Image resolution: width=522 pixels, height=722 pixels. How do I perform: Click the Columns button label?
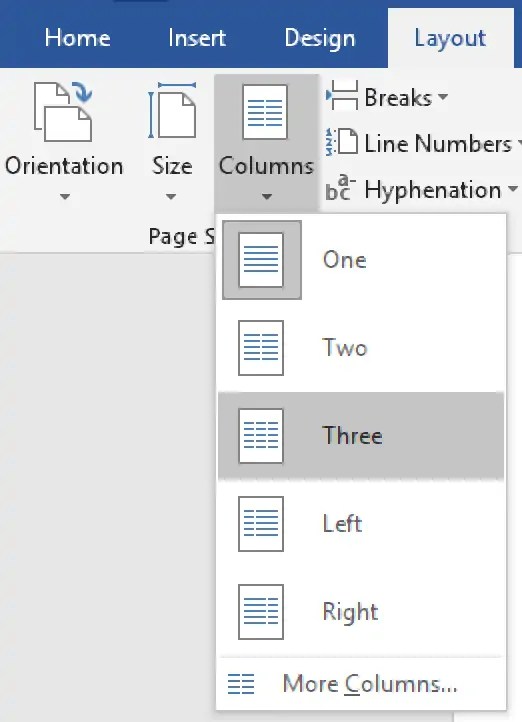266,166
